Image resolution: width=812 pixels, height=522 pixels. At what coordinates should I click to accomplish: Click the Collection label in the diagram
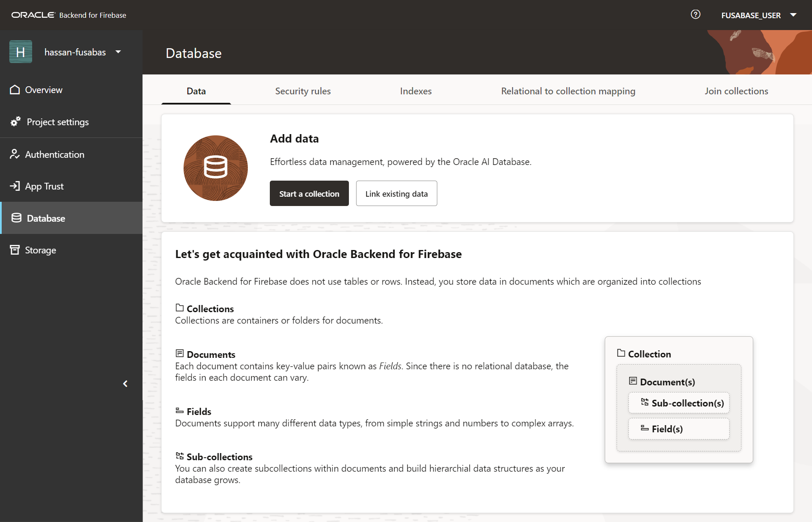coord(650,354)
